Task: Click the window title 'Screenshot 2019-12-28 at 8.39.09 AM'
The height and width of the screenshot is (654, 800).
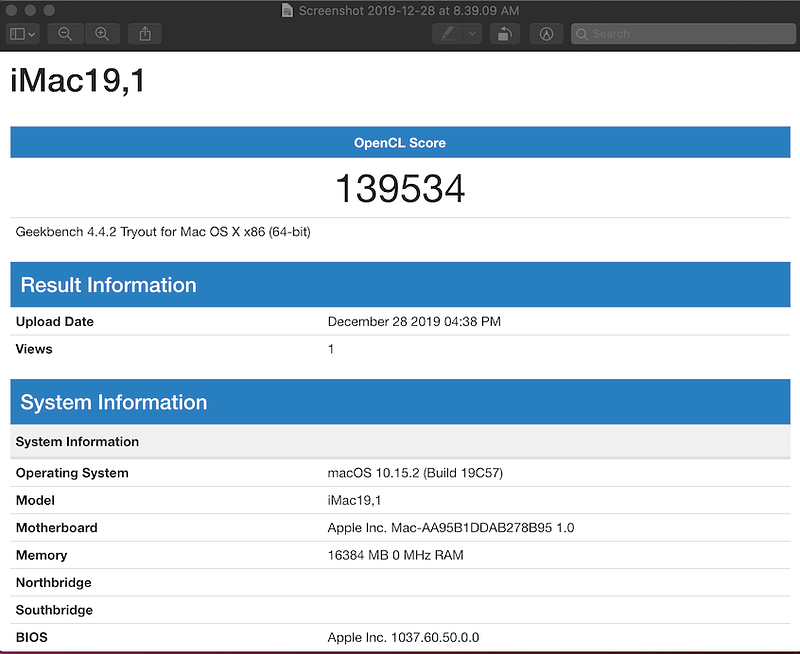Action: (x=409, y=10)
